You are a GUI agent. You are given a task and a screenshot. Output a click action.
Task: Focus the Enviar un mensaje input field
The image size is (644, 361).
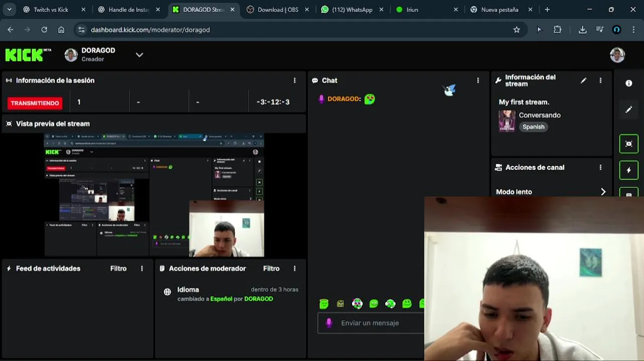click(x=371, y=323)
